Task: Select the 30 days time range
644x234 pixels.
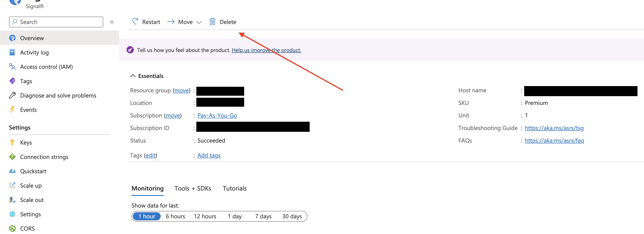Action: pos(292,216)
